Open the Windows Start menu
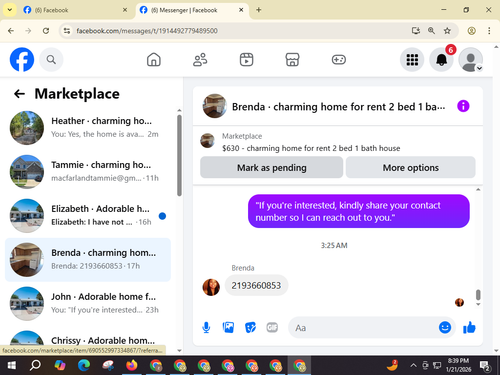The image size is (500, 375). (12, 366)
